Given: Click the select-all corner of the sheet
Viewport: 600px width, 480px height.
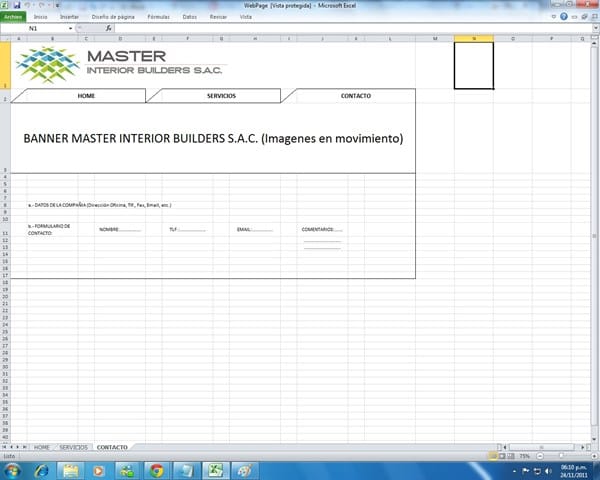Looking at the screenshot, I should pyautogui.click(x=5, y=39).
